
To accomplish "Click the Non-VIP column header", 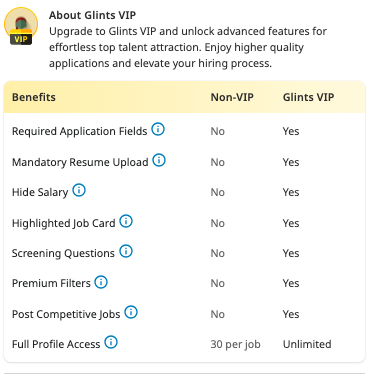I will pyautogui.click(x=232, y=97).
